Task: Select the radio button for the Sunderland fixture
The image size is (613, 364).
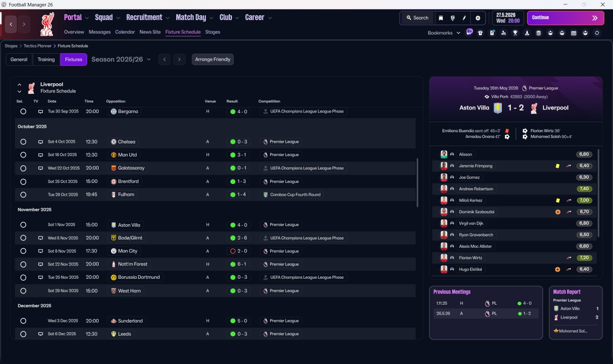Action: (23, 321)
